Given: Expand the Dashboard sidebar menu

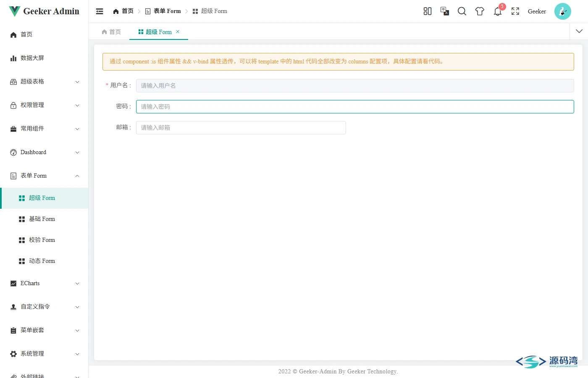Looking at the screenshot, I should click(x=44, y=152).
